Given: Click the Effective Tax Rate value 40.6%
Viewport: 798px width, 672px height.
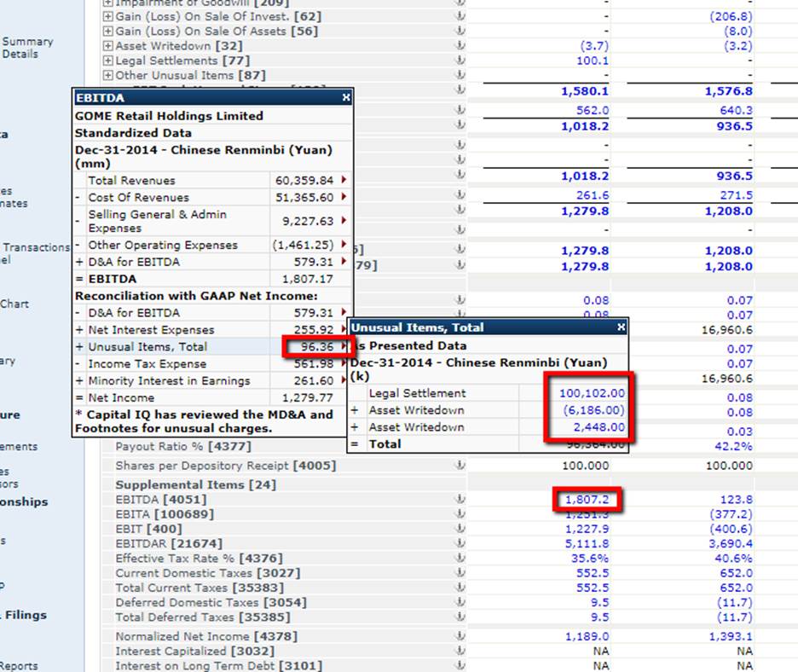Looking at the screenshot, I should pos(733,559).
